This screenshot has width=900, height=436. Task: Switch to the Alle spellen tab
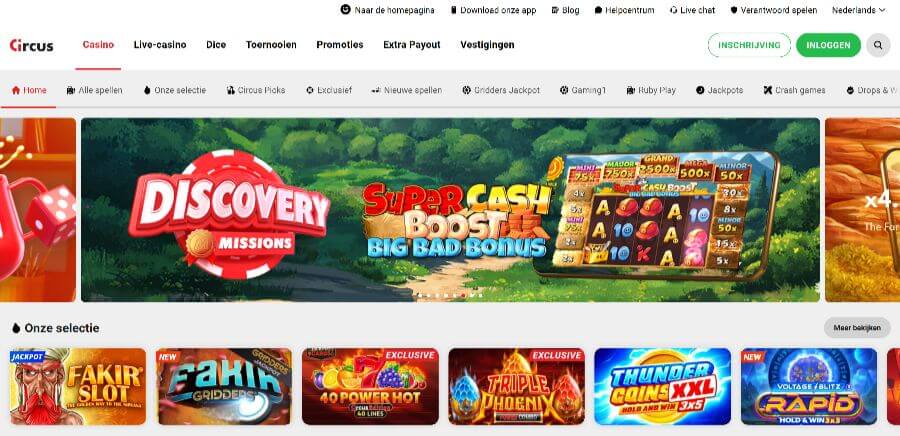[x=94, y=90]
